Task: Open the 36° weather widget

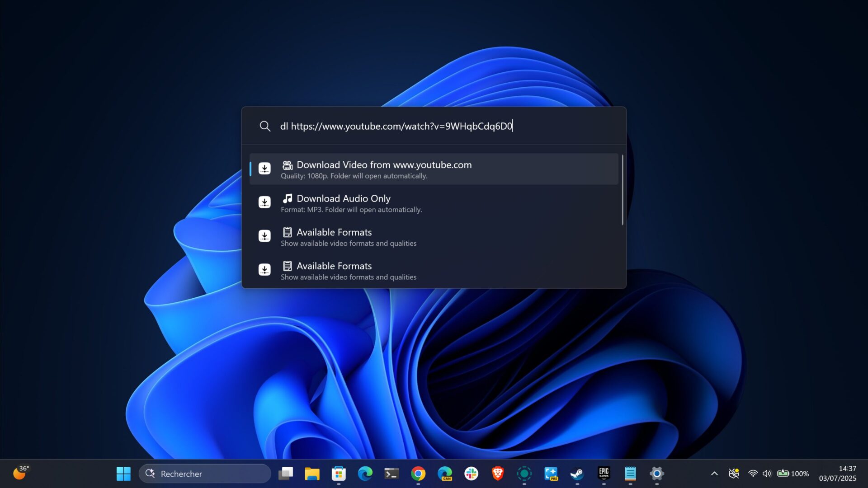Action: pos(21,473)
